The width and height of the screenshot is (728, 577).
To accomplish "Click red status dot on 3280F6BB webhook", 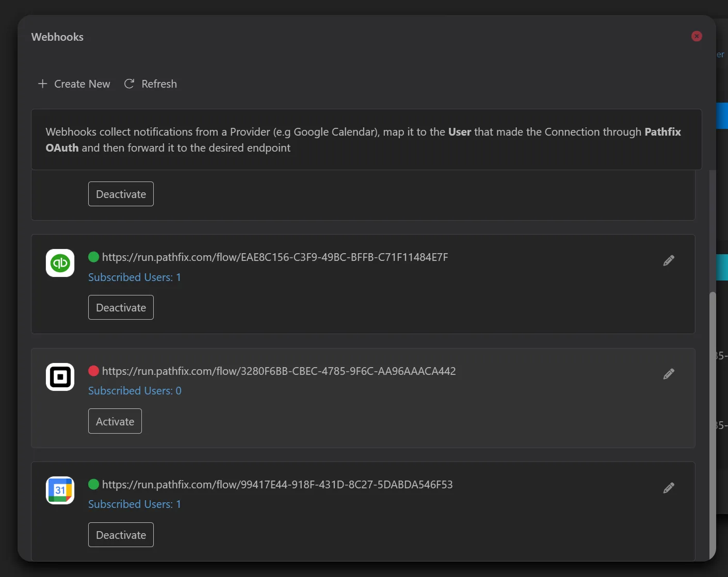I will click(93, 371).
